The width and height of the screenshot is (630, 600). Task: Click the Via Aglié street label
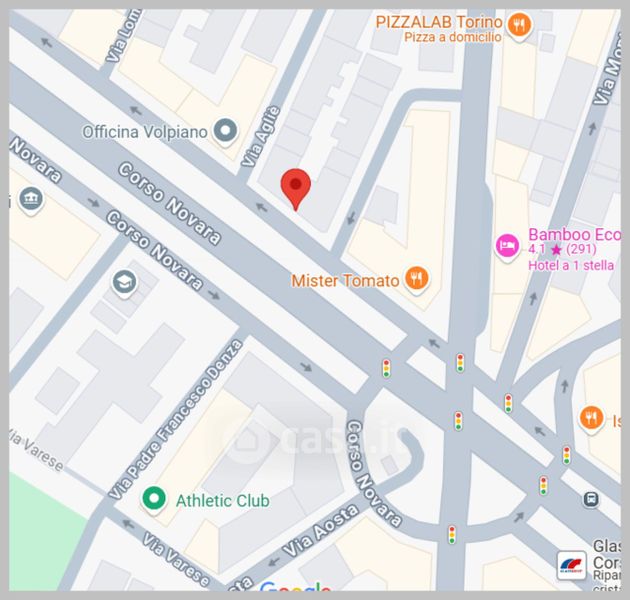coord(260,137)
